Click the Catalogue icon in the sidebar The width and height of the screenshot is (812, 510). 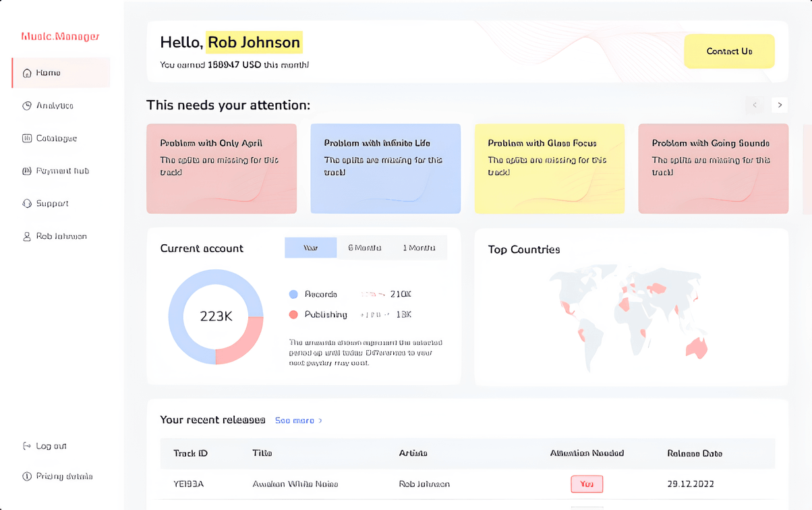(27, 138)
